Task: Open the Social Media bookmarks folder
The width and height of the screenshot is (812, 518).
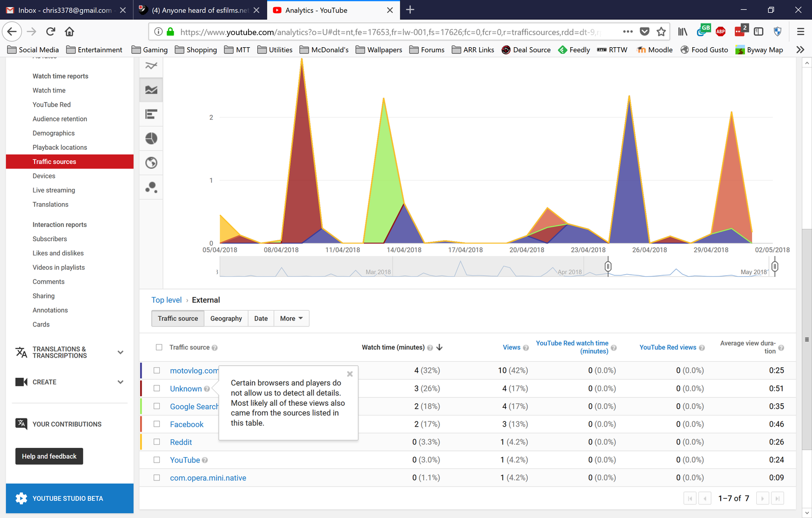Action: click(33, 50)
